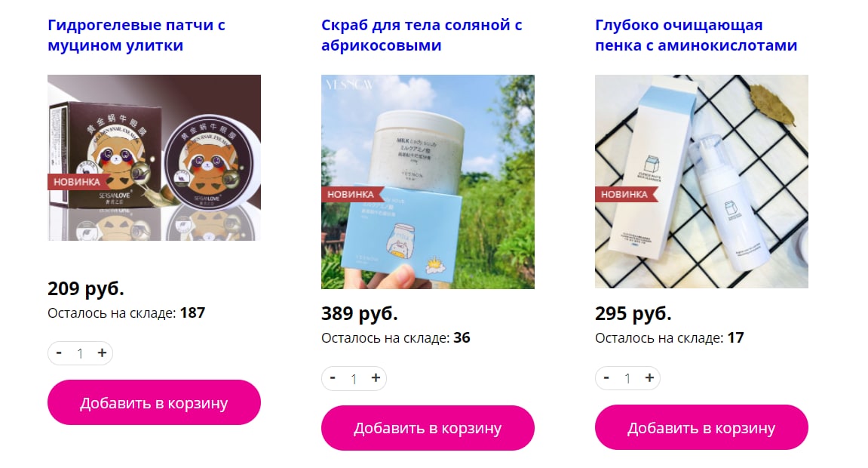The height and width of the screenshot is (468, 868).
Task: Add the 389 руб. scrub to cart
Action: tap(428, 427)
